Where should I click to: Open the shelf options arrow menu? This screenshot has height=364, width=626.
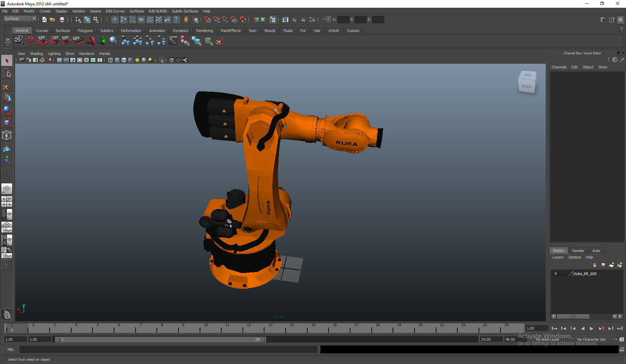click(7, 45)
